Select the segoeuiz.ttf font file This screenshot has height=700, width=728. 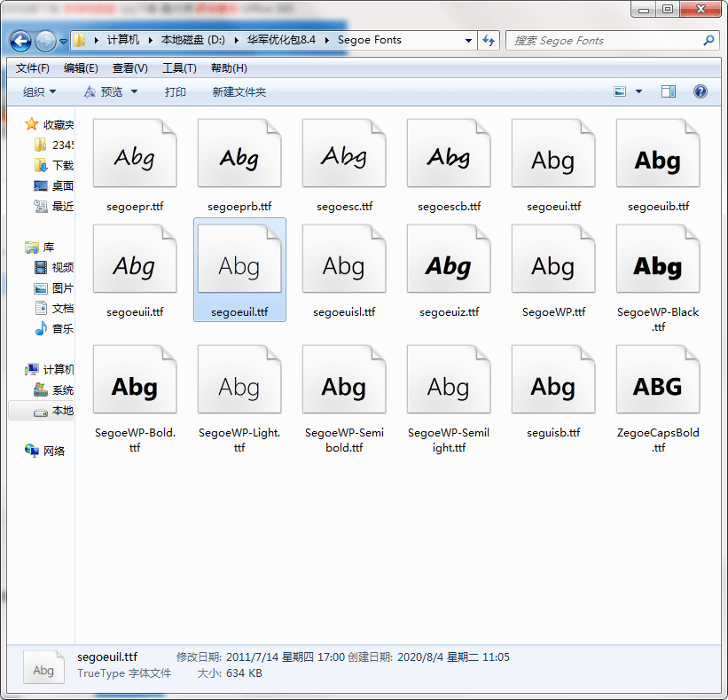pos(449,271)
